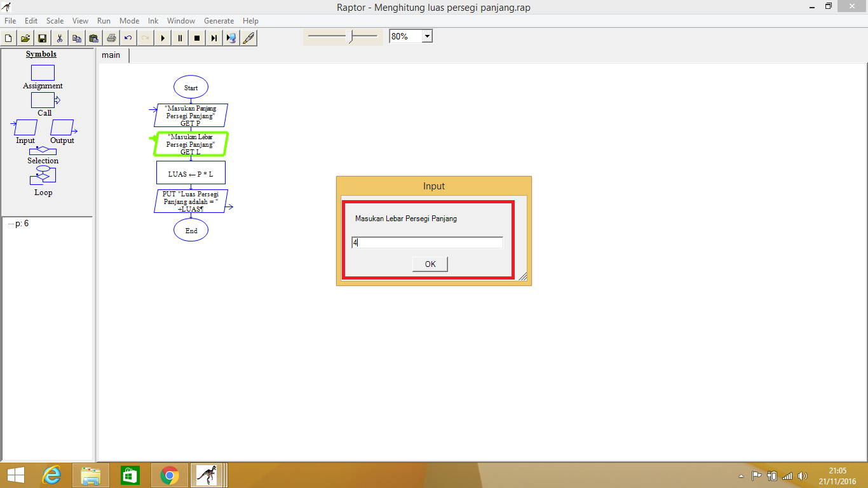Run the flowchart with the Play toolbar button
This screenshot has height=488, width=868.
click(x=163, y=37)
